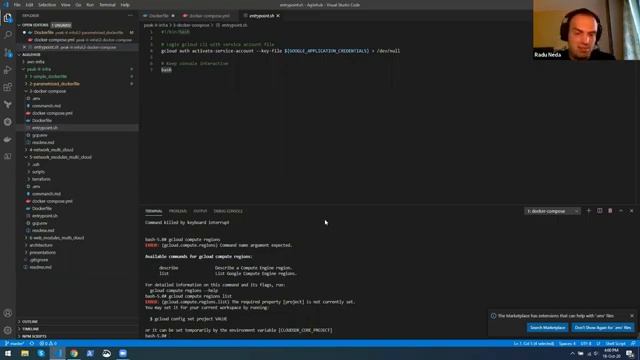Click Don't Show Again for '.env' files
This screenshot has height=360, width=640.
point(603,327)
